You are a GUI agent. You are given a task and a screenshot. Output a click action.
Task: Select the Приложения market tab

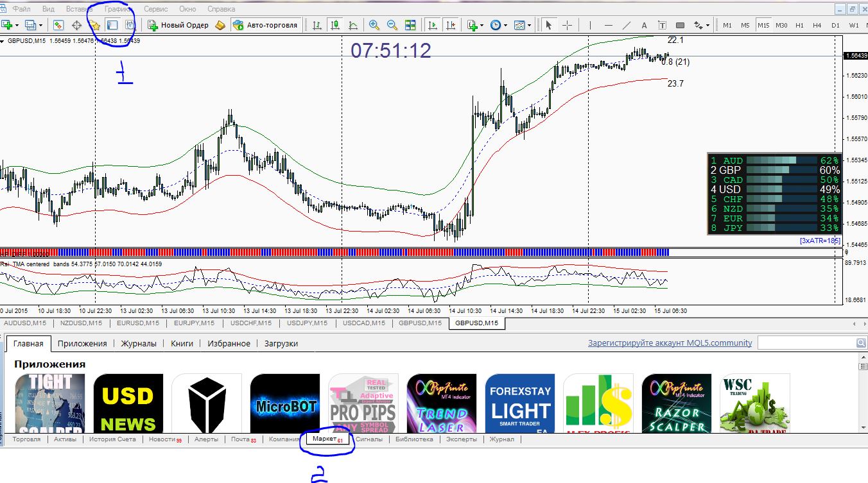click(82, 343)
